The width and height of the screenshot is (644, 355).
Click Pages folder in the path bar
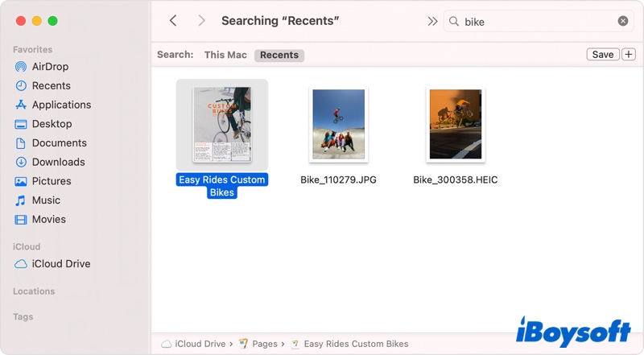click(x=264, y=344)
